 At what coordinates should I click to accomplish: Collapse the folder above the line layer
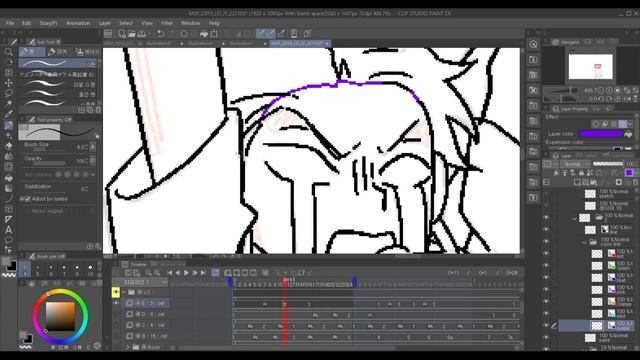(574, 218)
